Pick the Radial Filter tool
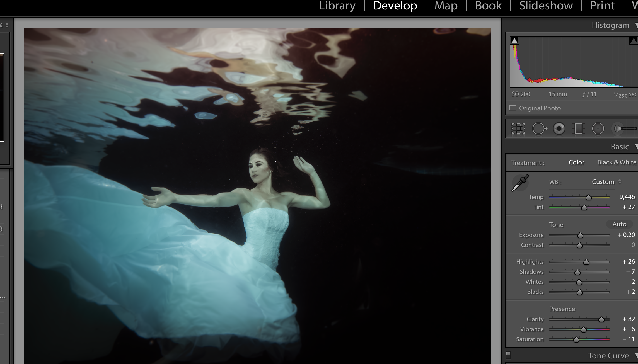Viewport: 638px width, 364px height. (598, 129)
